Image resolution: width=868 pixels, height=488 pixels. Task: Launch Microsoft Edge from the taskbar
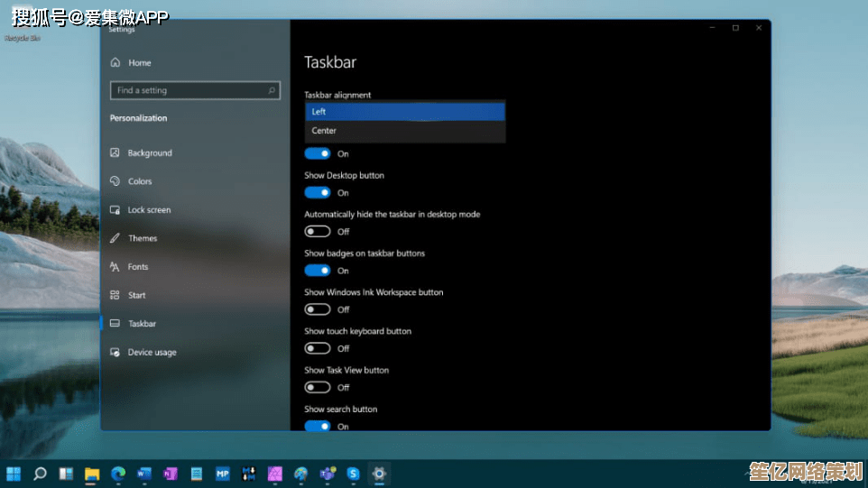coord(117,473)
